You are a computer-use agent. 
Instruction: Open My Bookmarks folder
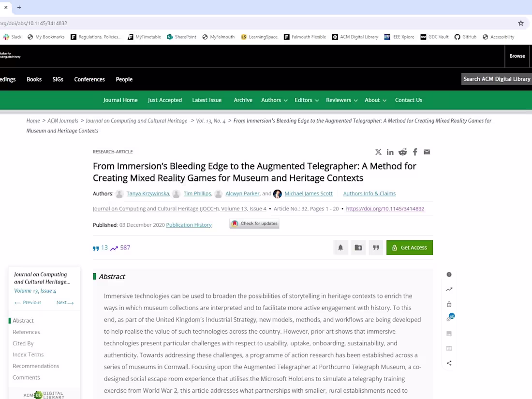click(46, 37)
